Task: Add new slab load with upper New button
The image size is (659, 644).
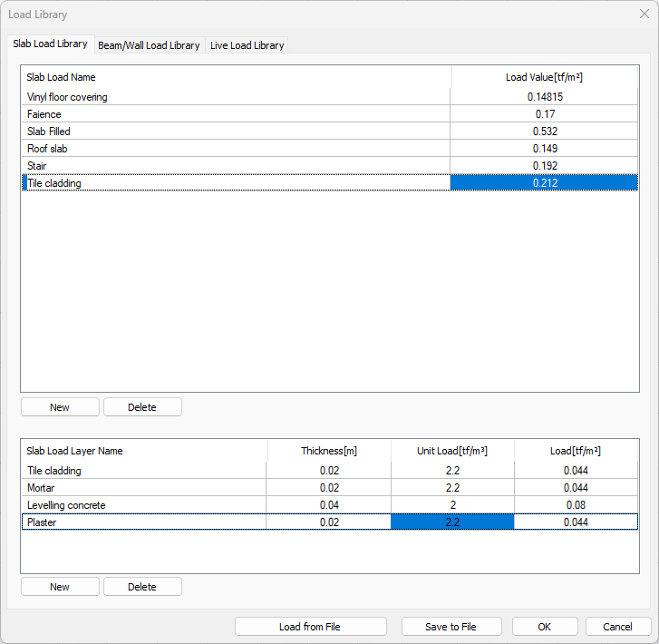Action: [60, 407]
